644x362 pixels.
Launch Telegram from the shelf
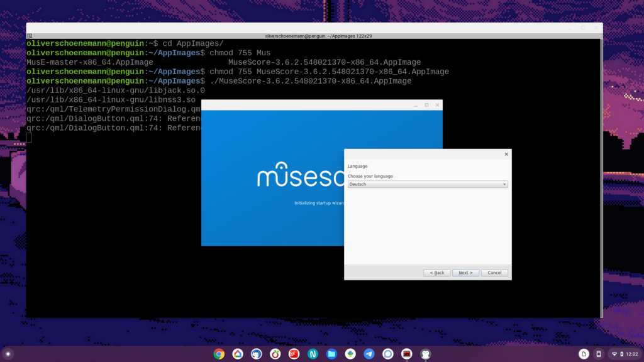369,354
